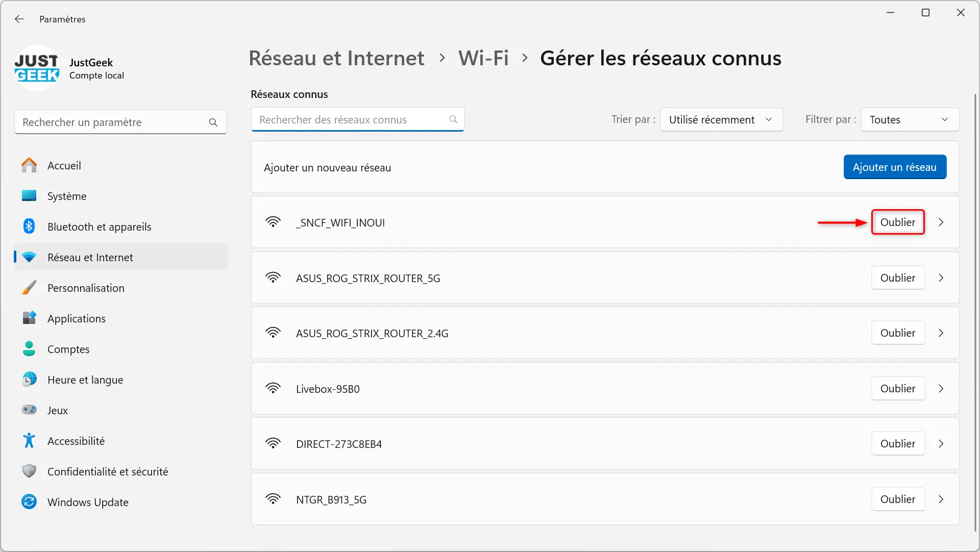Click the Confidentialité shield icon

(x=29, y=471)
